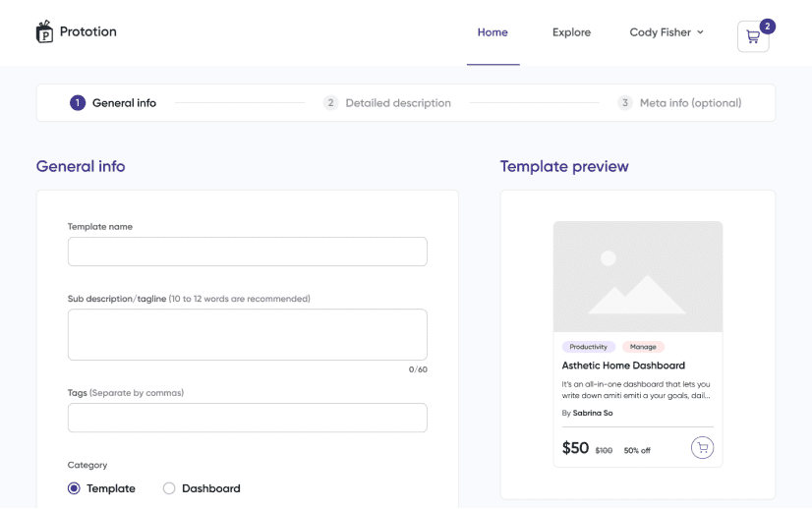Open the Explore nav tab
This screenshot has width=812, height=509.
click(x=571, y=32)
